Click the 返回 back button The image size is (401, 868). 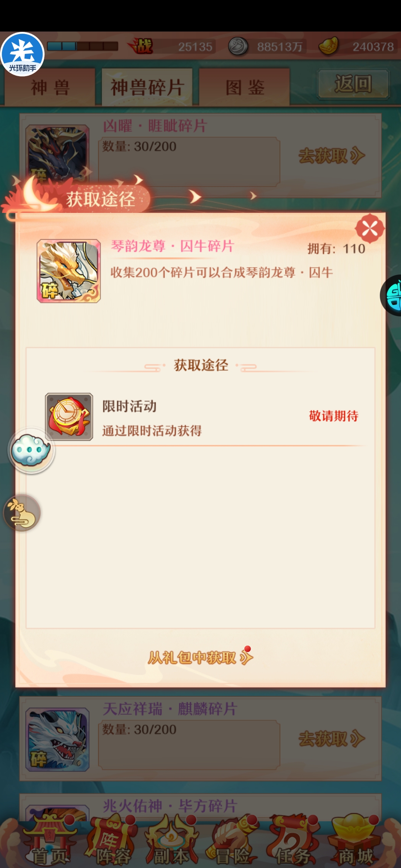[353, 84]
